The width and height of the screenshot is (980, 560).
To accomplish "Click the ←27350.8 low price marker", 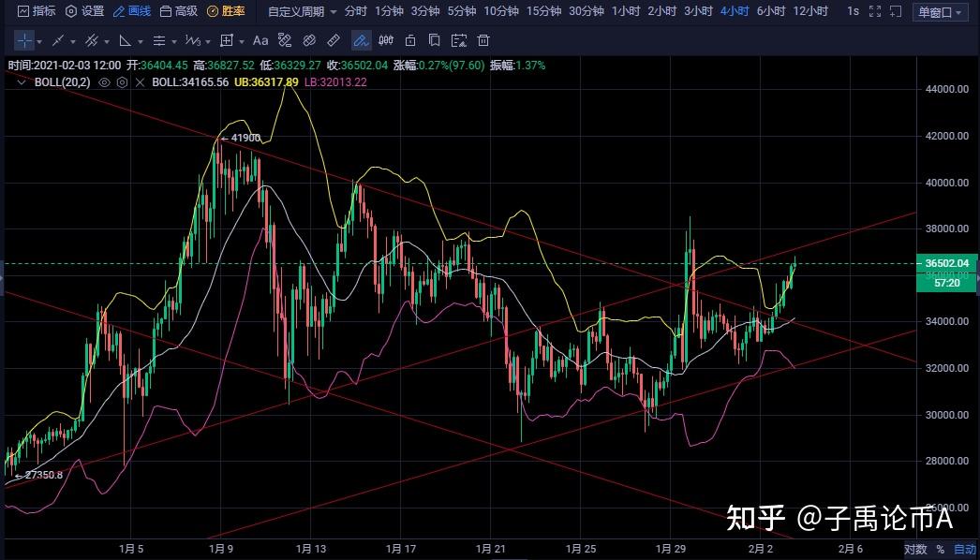I will pos(38,475).
